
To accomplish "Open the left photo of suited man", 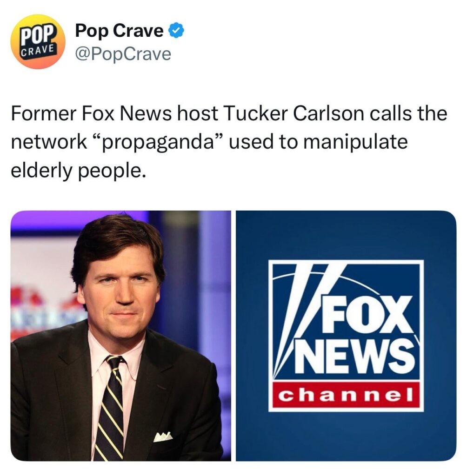I will pos(121,336).
